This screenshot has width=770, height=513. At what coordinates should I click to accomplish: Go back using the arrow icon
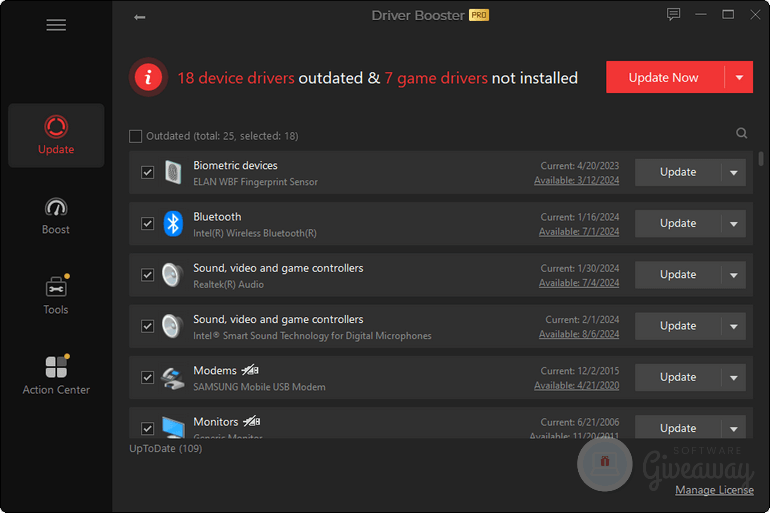139,17
